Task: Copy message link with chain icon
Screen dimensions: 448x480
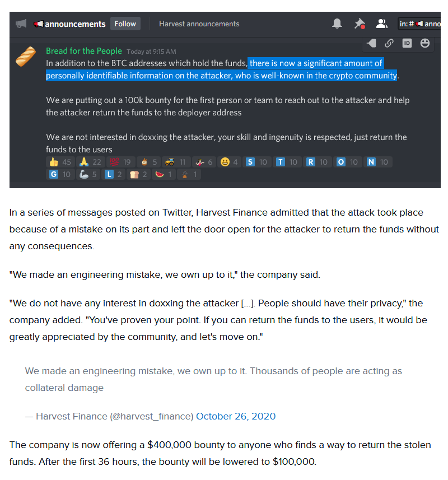Action: tap(389, 43)
